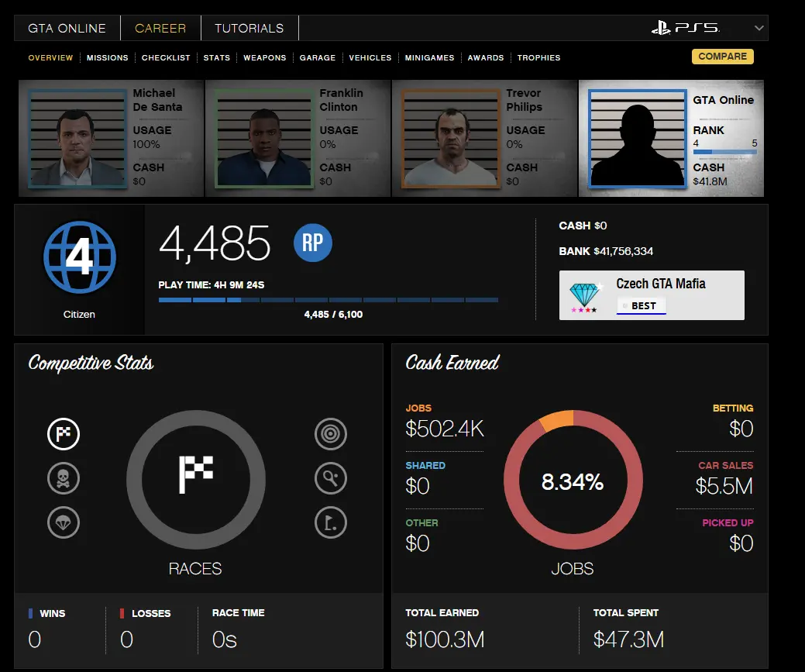Click the PICKED UP cash label
This screenshot has width=805, height=672.
[728, 523]
